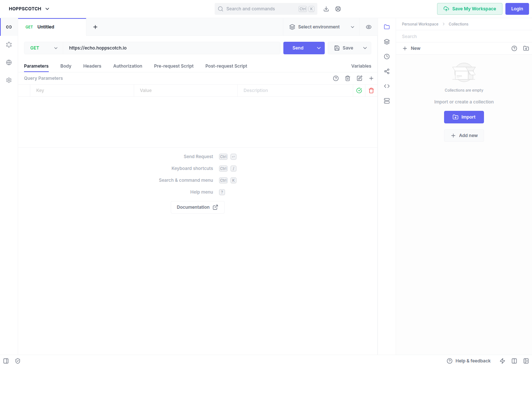
Task: Open Help & feedback
Action: tap(469, 361)
